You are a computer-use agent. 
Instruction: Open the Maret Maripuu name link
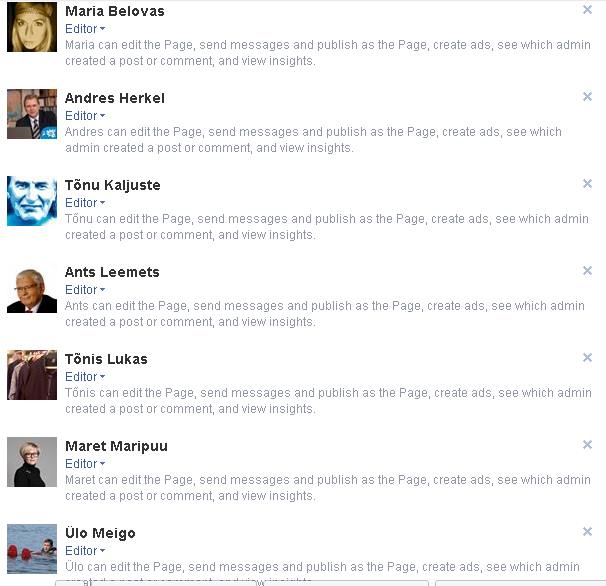pos(116,446)
